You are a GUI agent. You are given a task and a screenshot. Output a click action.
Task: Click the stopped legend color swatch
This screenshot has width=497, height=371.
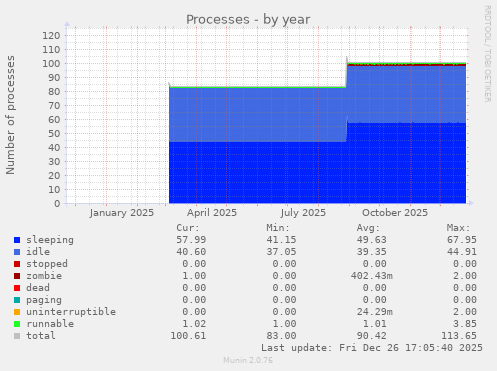click(x=17, y=264)
